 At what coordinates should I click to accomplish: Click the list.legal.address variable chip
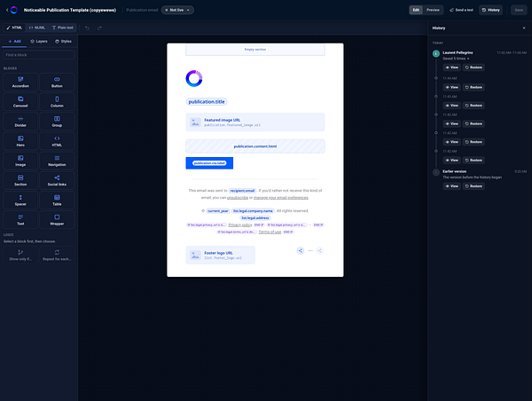coord(255,217)
